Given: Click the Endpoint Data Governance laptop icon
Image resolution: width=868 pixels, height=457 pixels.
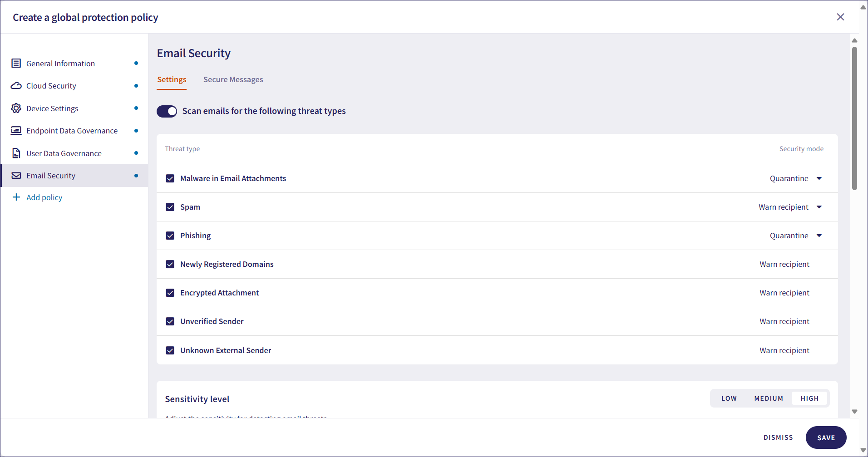Looking at the screenshot, I should click(16, 131).
